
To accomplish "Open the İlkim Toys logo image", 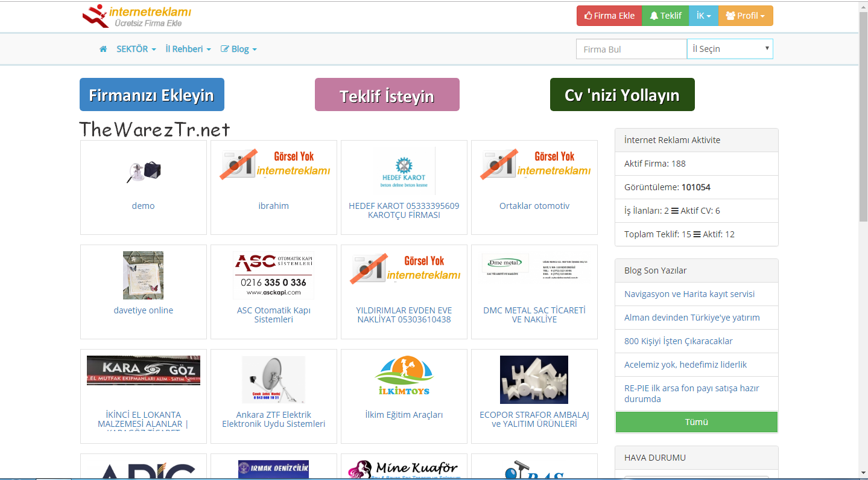I will 404,376.
